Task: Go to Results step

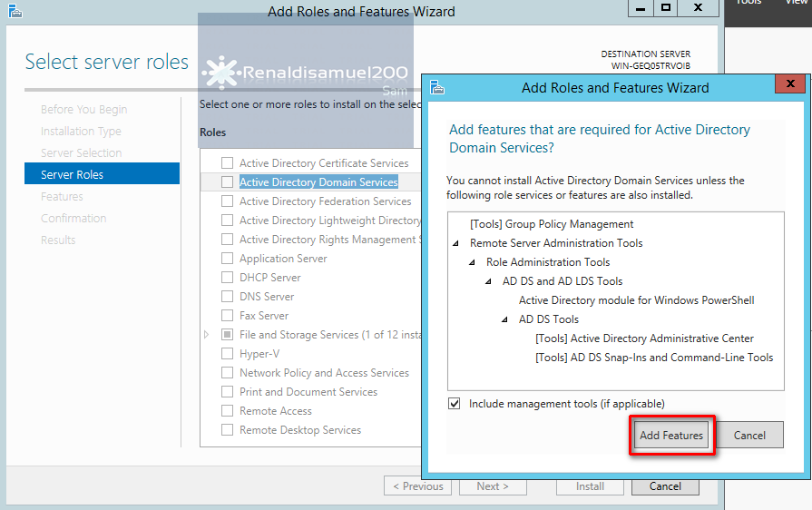Action: pyautogui.click(x=58, y=240)
